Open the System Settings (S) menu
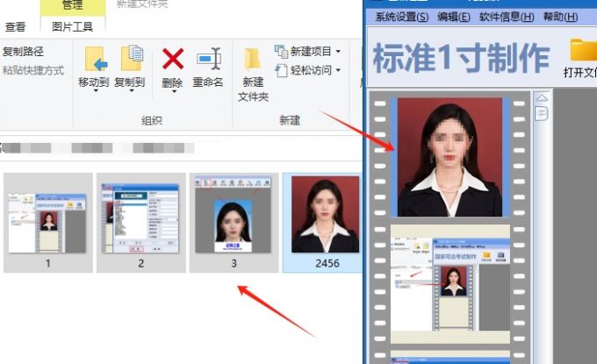 pyautogui.click(x=402, y=17)
